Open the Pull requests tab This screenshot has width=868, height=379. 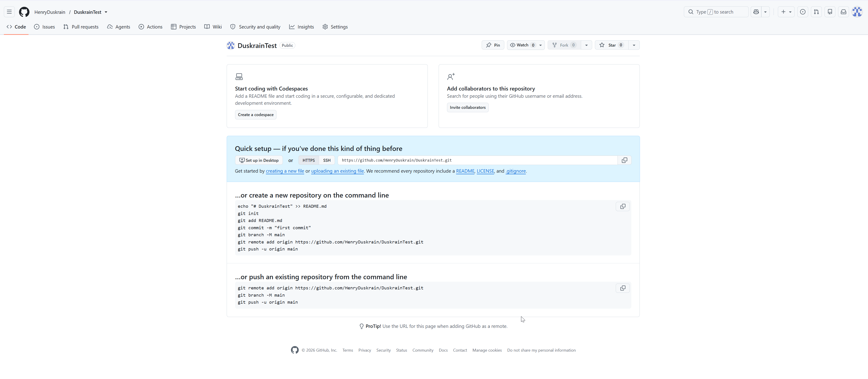click(x=81, y=27)
